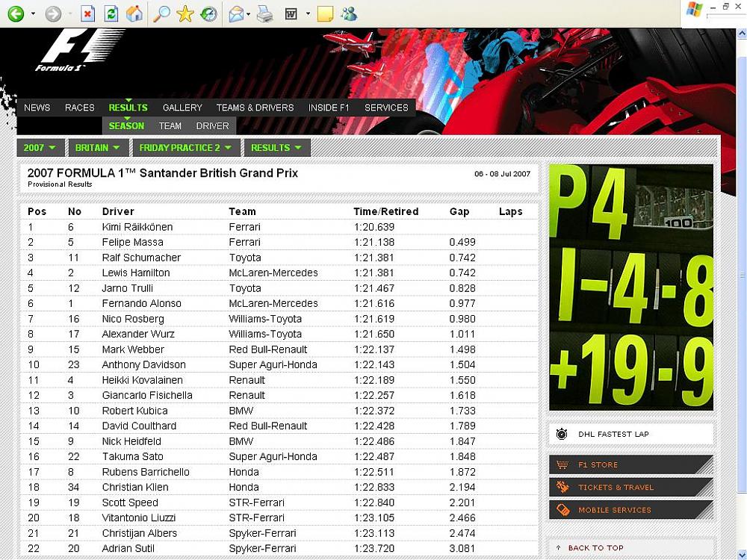747x560 pixels.
Task: Click driver name Nico Rosberg
Action: (x=133, y=319)
